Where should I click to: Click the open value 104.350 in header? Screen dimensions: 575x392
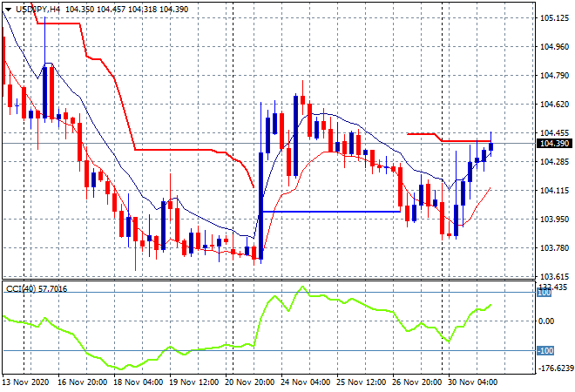(x=79, y=10)
